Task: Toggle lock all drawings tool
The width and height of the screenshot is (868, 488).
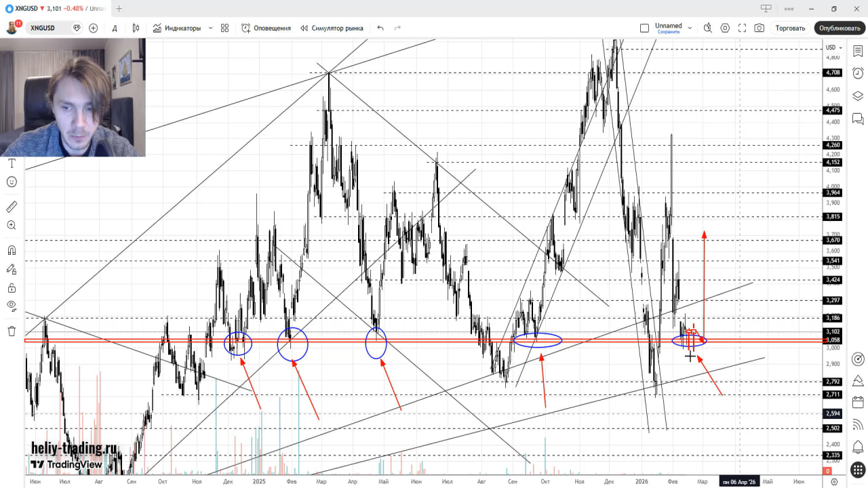Action: [12, 288]
